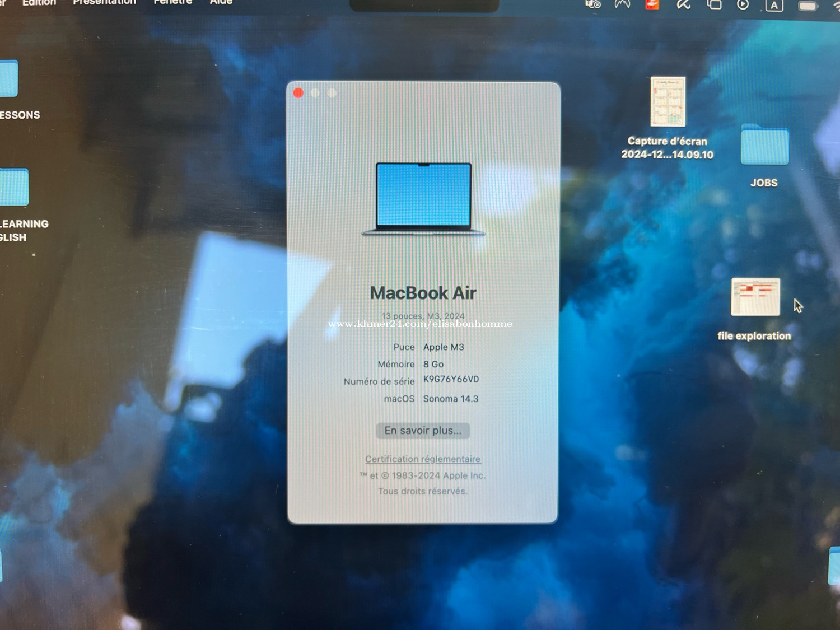Image resolution: width=840 pixels, height=630 pixels.
Task: Click the copyright 1983-2024 Apple Inc. text
Action: point(422,475)
